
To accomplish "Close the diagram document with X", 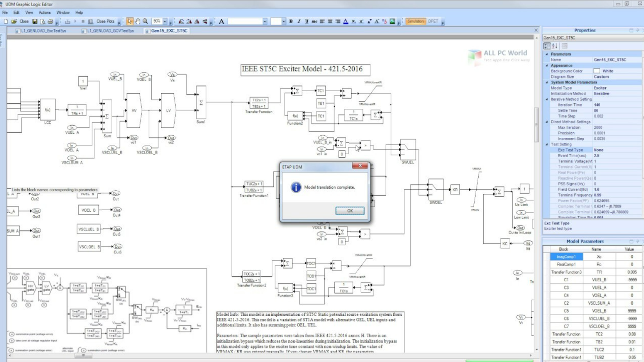I will coord(536,30).
